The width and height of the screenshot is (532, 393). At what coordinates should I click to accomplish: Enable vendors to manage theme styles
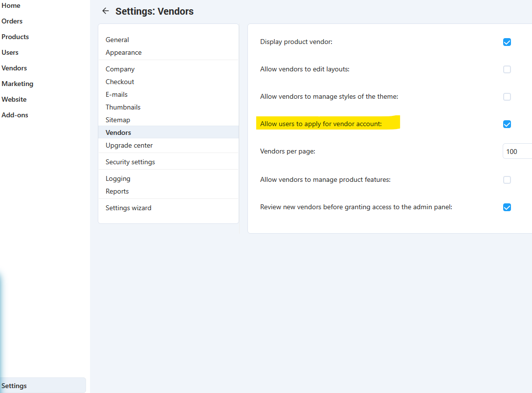click(507, 97)
